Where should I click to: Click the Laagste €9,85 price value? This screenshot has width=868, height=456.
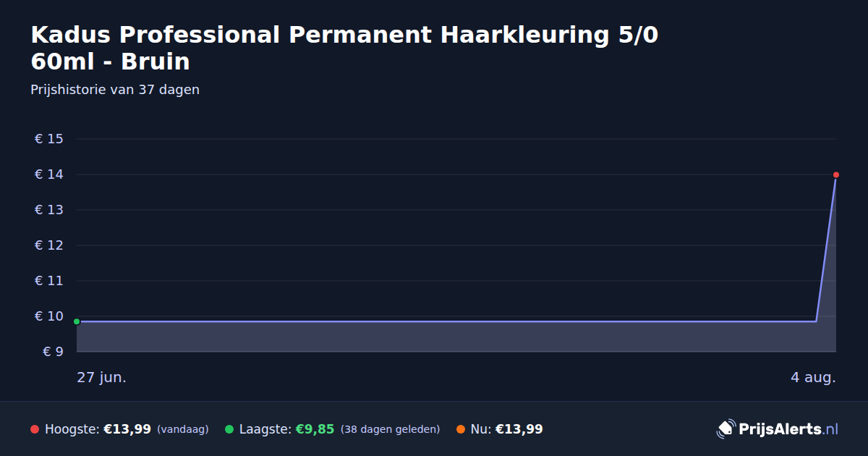(x=315, y=429)
